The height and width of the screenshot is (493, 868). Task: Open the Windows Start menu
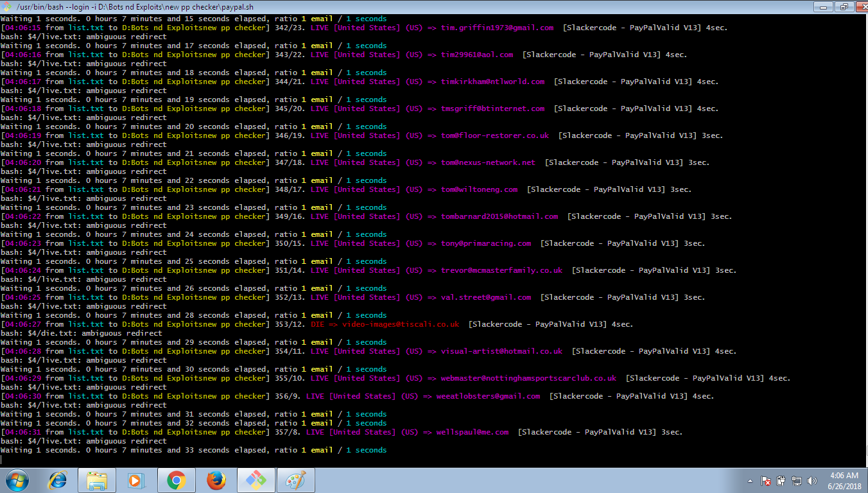(x=17, y=480)
